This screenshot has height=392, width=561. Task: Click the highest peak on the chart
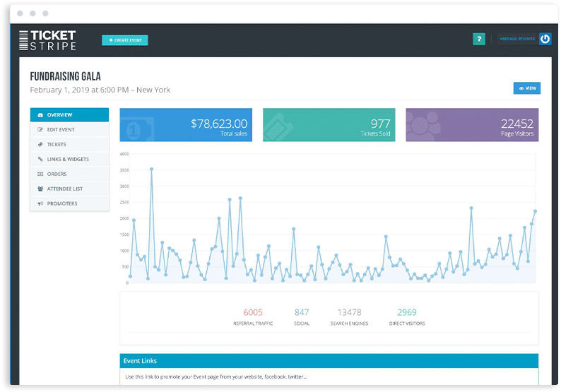pos(151,169)
